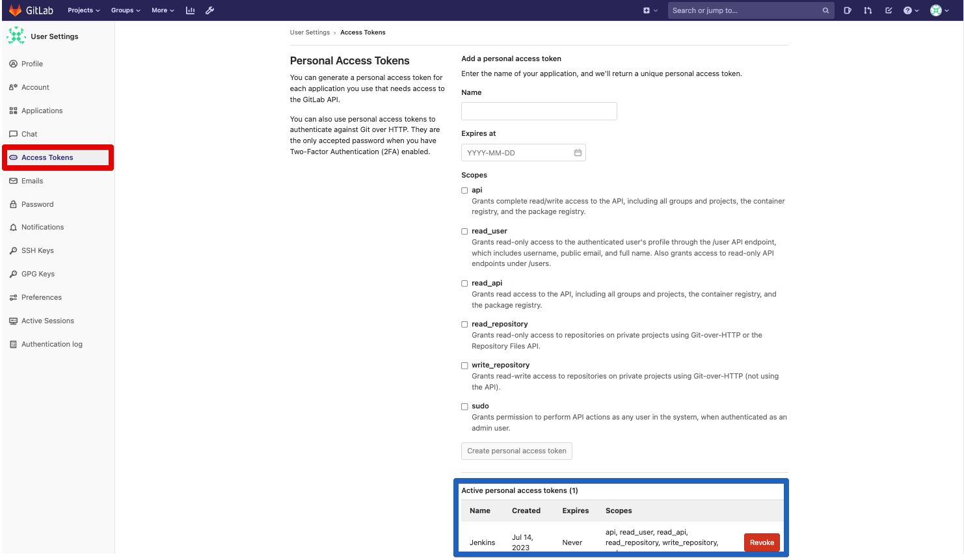Viewport: 964px width, 560px height.
Task: Check the read_user scope
Action: pyautogui.click(x=464, y=232)
